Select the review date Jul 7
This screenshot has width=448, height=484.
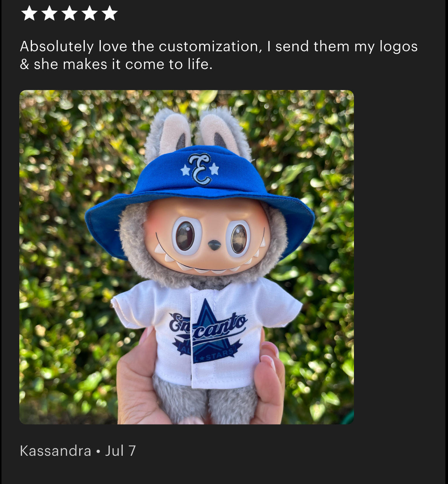[x=120, y=451]
